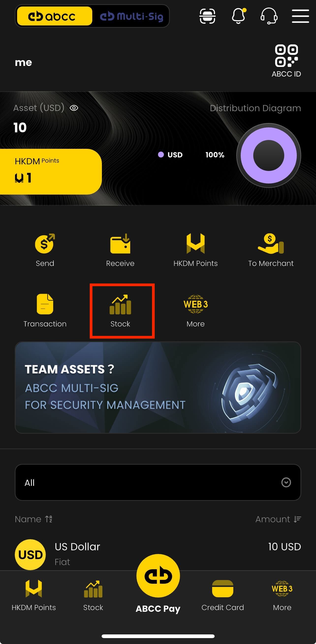Sort asset list by Amount

(x=278, y=519)
